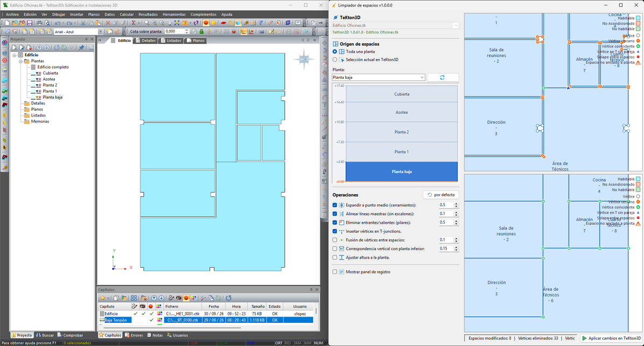Open the 'Edificio Oficinas.tk' file dropdown
Screen dimensions: 644x346
coord(395,25)
